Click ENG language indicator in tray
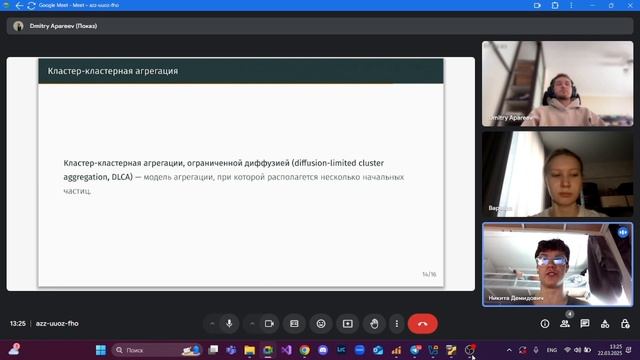 point(552,350)
